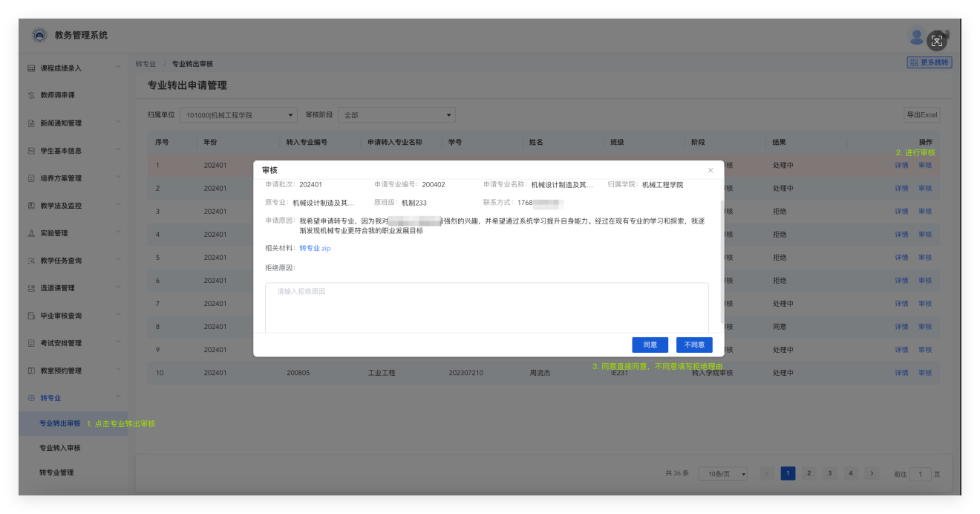
Task: Click the translate overlay icon at top right
Action: pos(937,41)
